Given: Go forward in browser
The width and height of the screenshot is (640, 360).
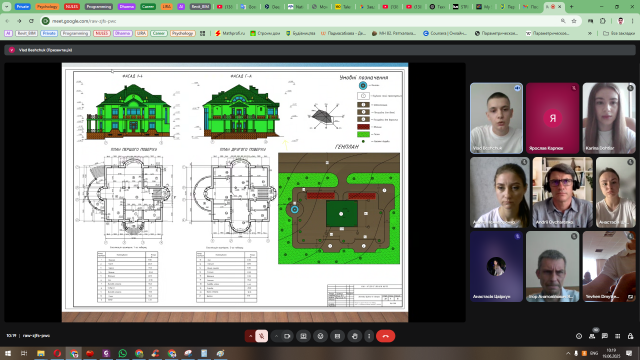Looking at the screenshot, I should click(19, 21).
